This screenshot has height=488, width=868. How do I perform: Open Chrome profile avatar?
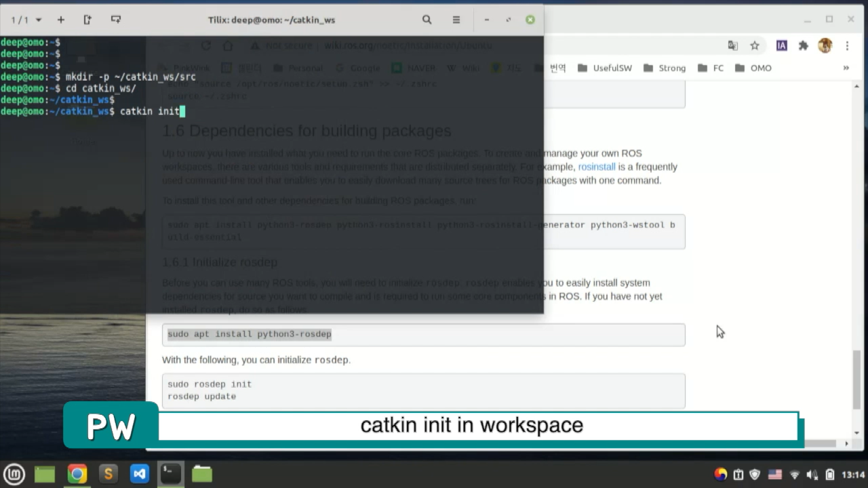[x=825, y=45]
